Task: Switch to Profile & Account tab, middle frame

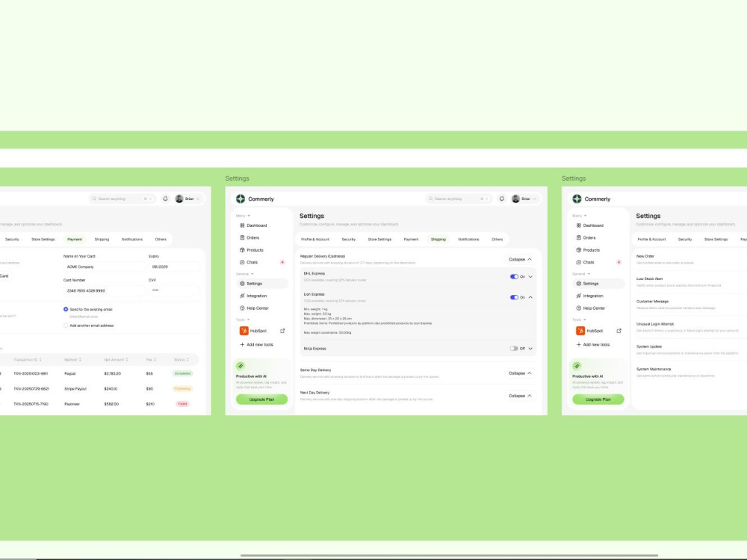Action: (315, 239)
